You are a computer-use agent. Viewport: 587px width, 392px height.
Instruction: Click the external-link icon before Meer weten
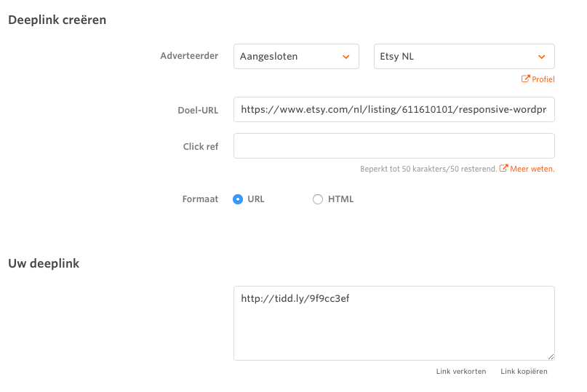tap(503, 169)
